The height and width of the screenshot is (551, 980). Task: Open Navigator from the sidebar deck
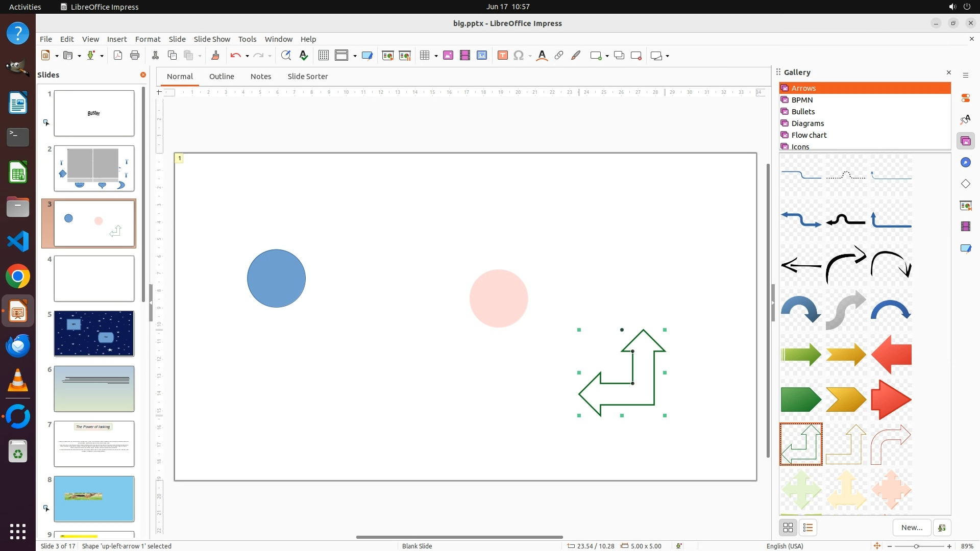[965, 162]
